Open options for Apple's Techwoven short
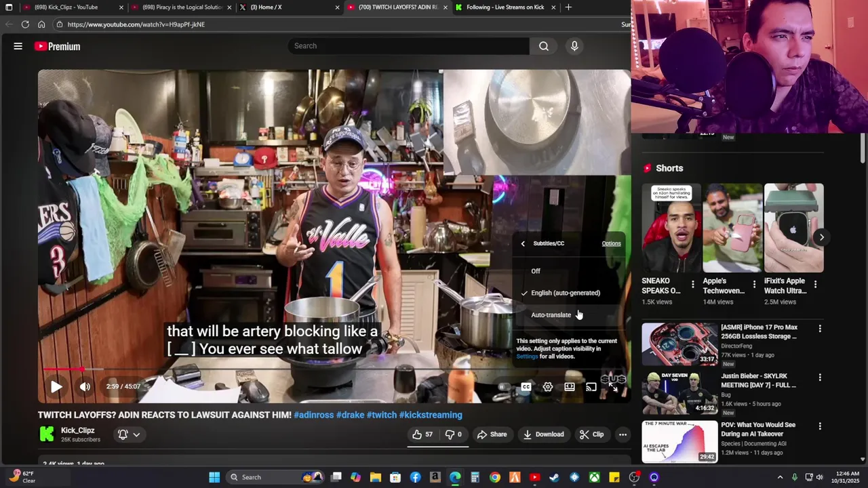868x488 pixels. (x=754, y=285)
